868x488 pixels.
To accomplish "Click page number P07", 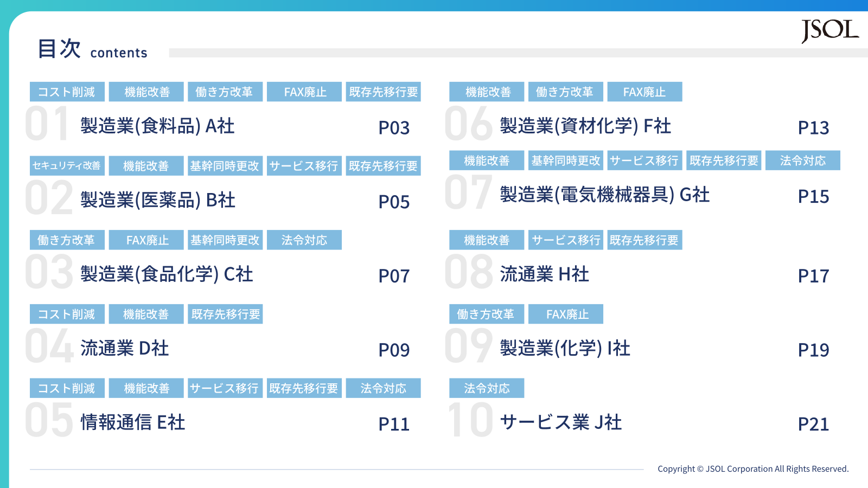I will tap(394, 276).
